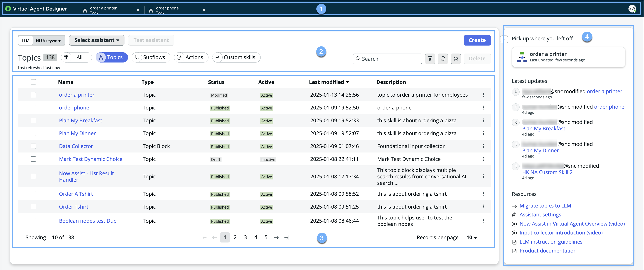Screen dimensions: 644x270
Task: Click the Virtual Agent Designer logo
Action: [x=8, y=9]
